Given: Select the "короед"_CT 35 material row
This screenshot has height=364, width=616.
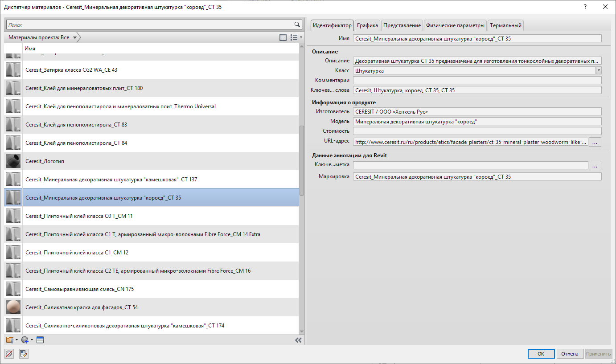Looking at the screenshot, I should click(x=152, y=197).
